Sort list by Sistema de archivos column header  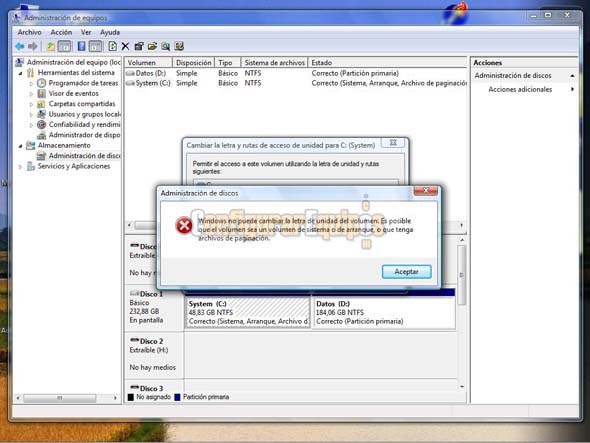[274, 62]
